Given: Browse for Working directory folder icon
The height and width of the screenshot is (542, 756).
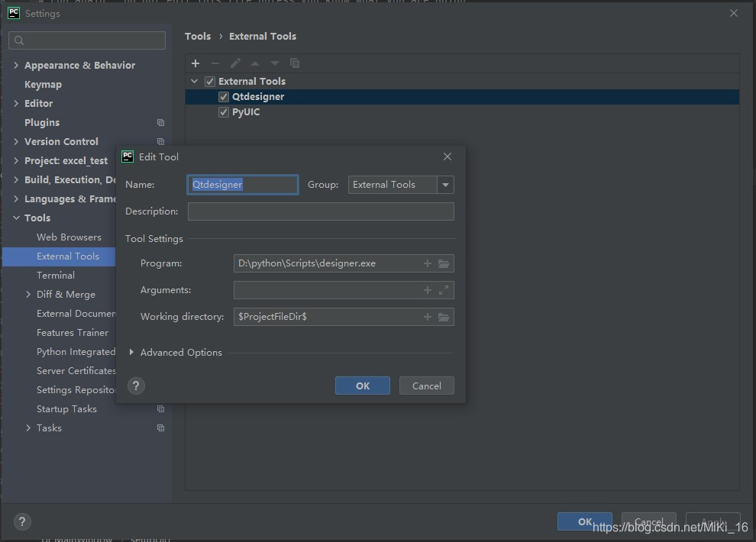Looking at the screenshot, I should tap(444, 317).
